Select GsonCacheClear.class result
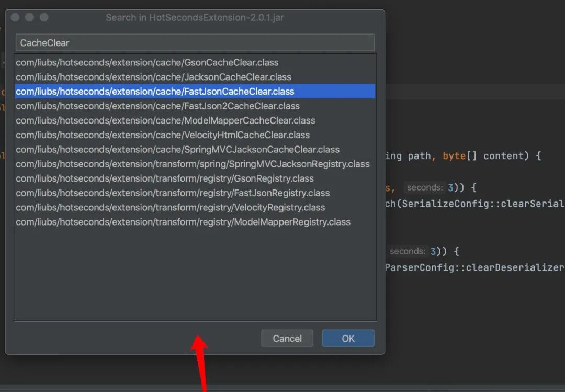 [195, 62]
